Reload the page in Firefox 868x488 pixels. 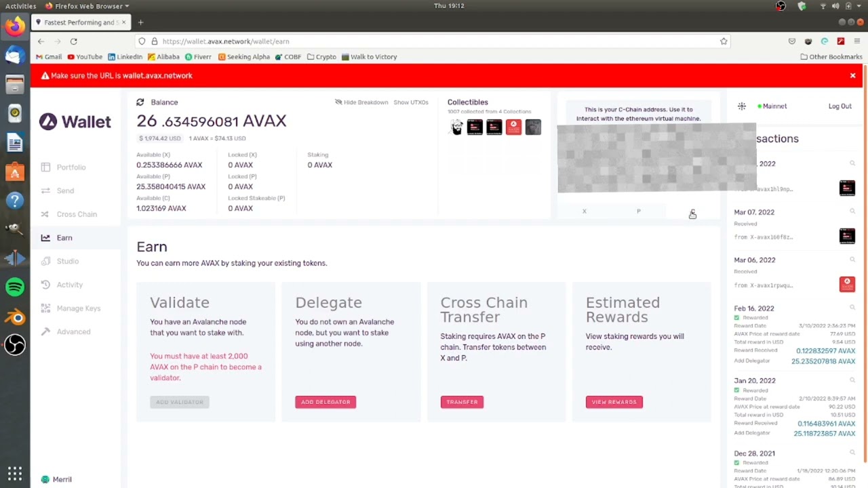tap(73, 41)
